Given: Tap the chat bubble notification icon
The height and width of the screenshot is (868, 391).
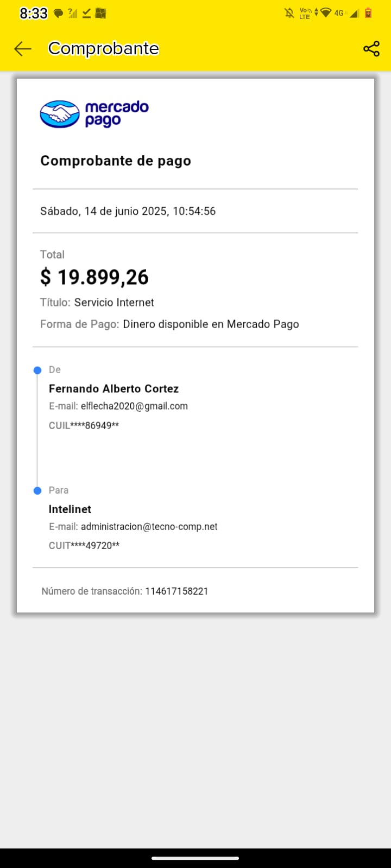Looking at the screenshot, I should (58, 14).
